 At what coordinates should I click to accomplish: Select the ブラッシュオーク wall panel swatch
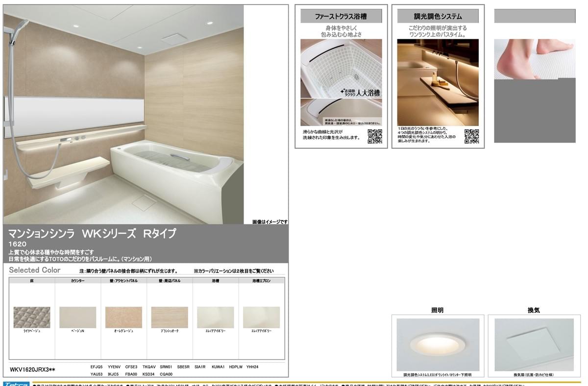click(170, 317)
